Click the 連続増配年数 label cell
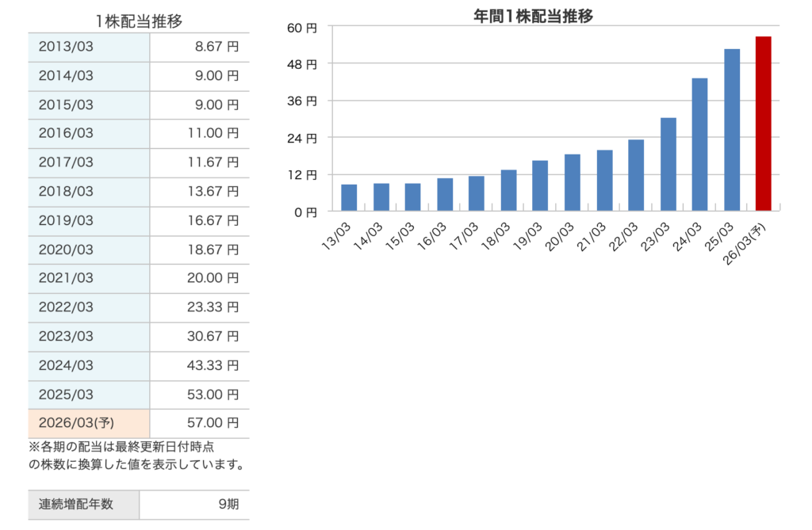This screenshot has height=530, width=812. pyautogui.click(x=76, y=504)
